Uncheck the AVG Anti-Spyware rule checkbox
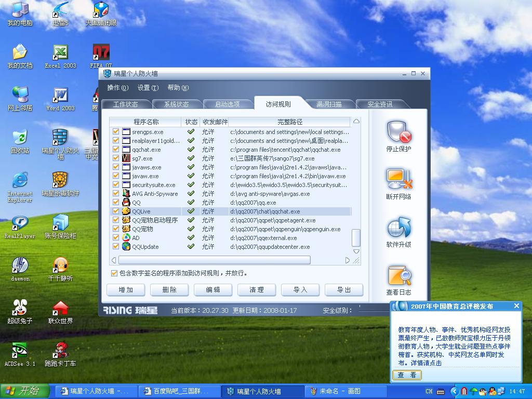 tap(116, 193)
